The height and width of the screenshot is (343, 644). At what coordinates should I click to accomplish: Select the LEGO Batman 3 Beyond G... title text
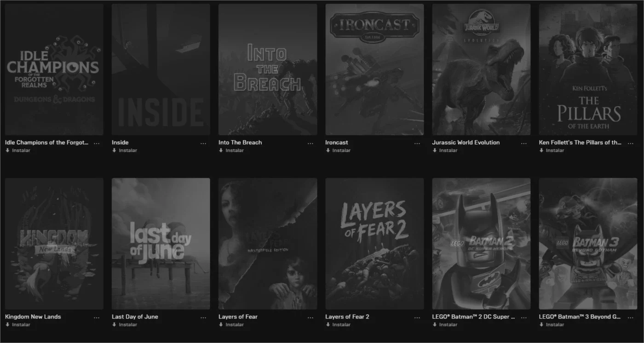[580, 317]
